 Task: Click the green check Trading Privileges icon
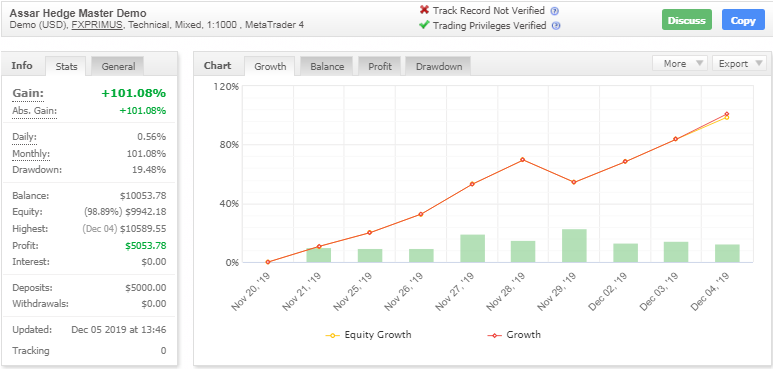(x=424, y=25)
